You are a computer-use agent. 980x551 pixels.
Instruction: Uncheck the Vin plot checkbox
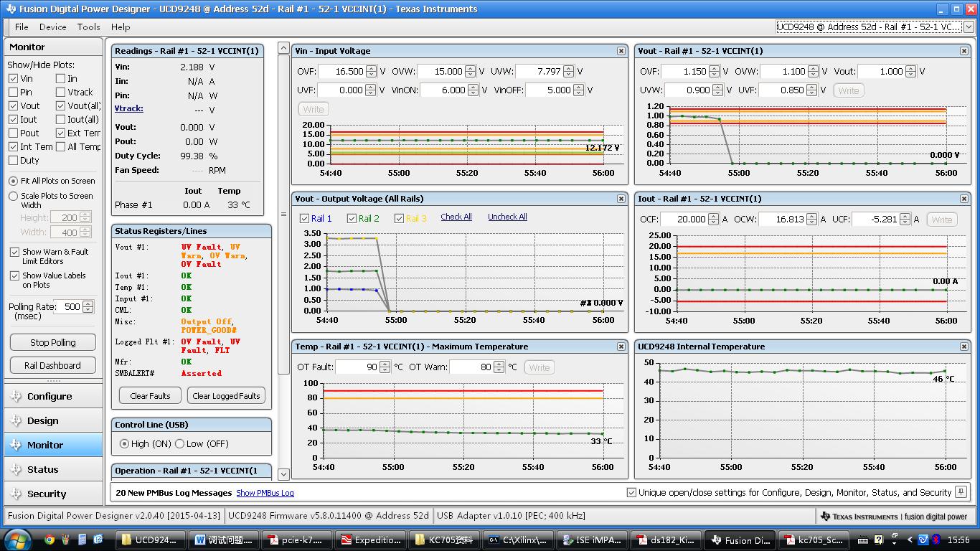click(14, 78)
